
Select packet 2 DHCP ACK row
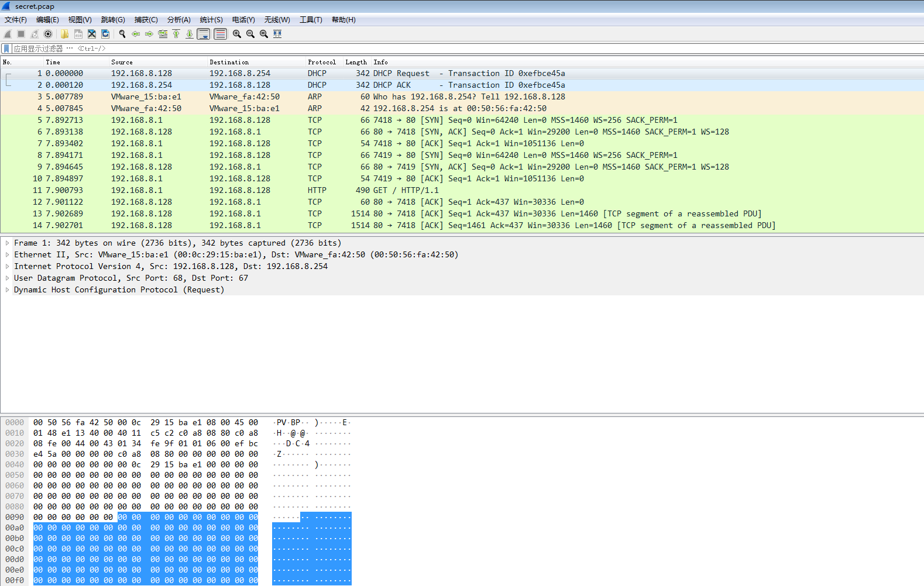[462, 85]
